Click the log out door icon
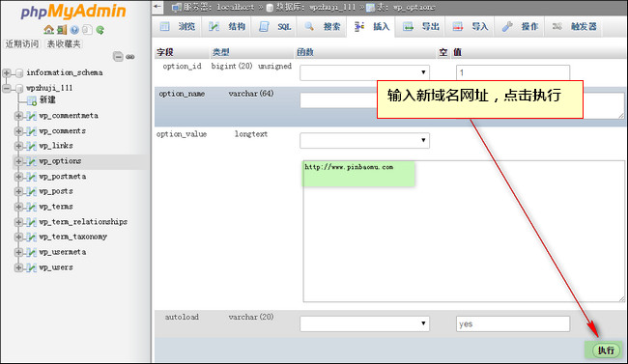The height and width of the screenshot is (364, 628). 62,30
